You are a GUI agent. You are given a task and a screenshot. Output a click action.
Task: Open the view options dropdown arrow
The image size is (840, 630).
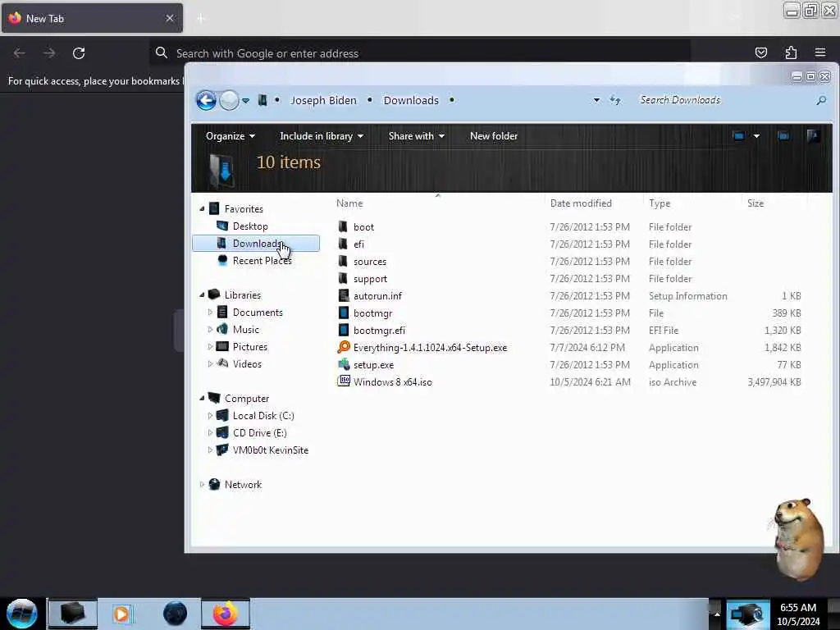[756, 136]
